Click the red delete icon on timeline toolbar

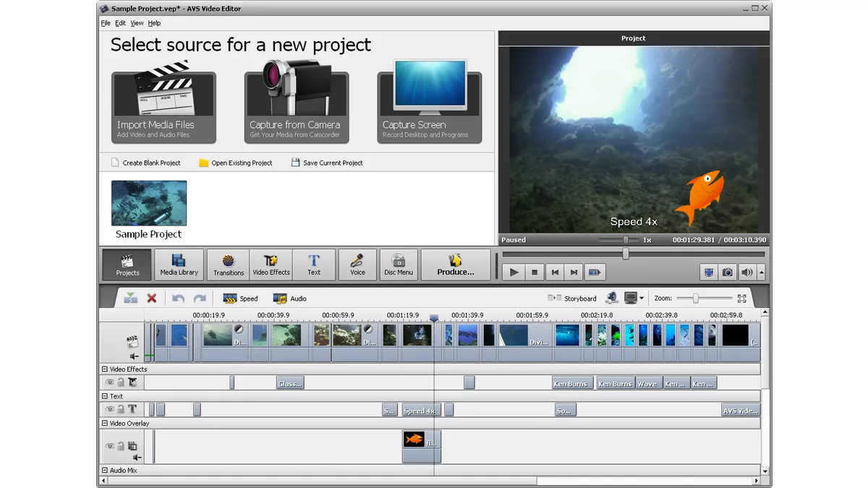coord(150,298)
